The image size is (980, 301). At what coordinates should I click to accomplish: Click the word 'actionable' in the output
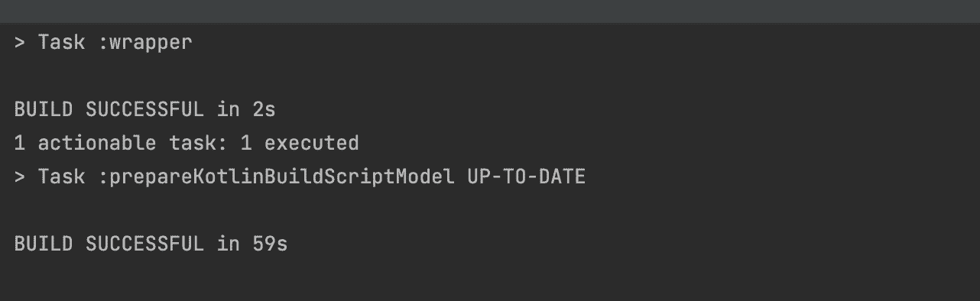point(97,144)
